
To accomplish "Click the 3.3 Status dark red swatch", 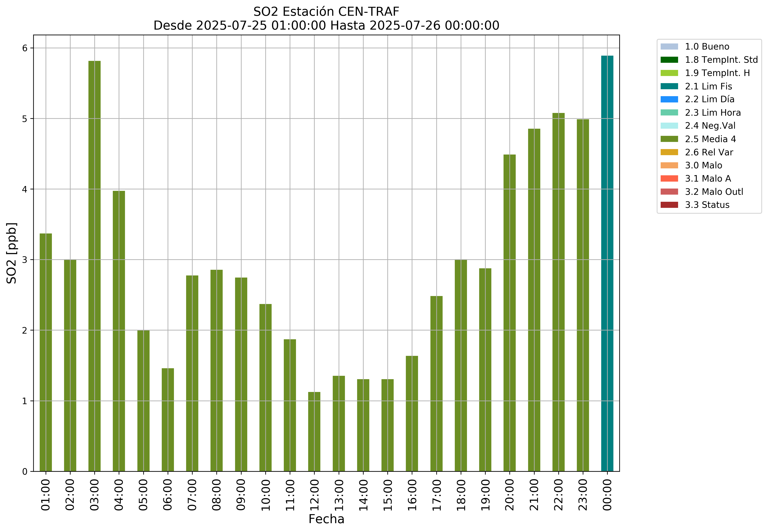I will coord(669,205).
